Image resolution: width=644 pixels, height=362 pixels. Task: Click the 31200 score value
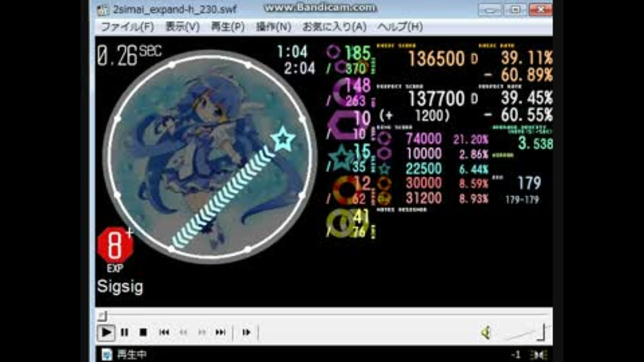tap(424, 198)
